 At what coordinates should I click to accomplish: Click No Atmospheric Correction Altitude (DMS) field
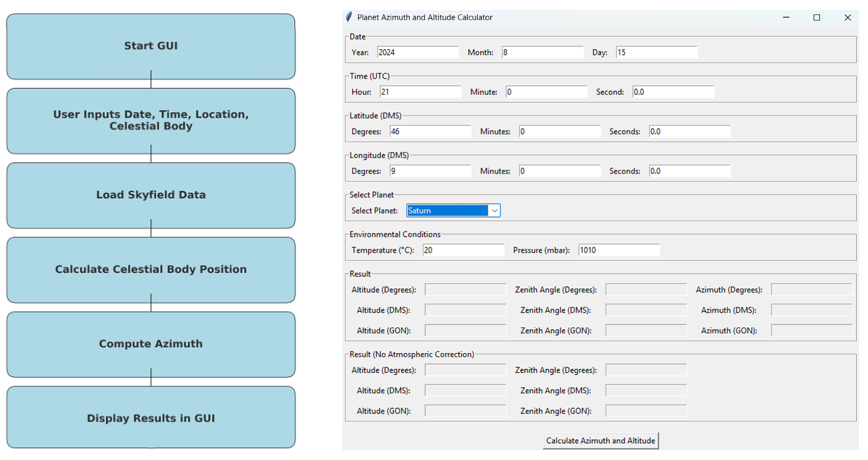coord(465,391)
